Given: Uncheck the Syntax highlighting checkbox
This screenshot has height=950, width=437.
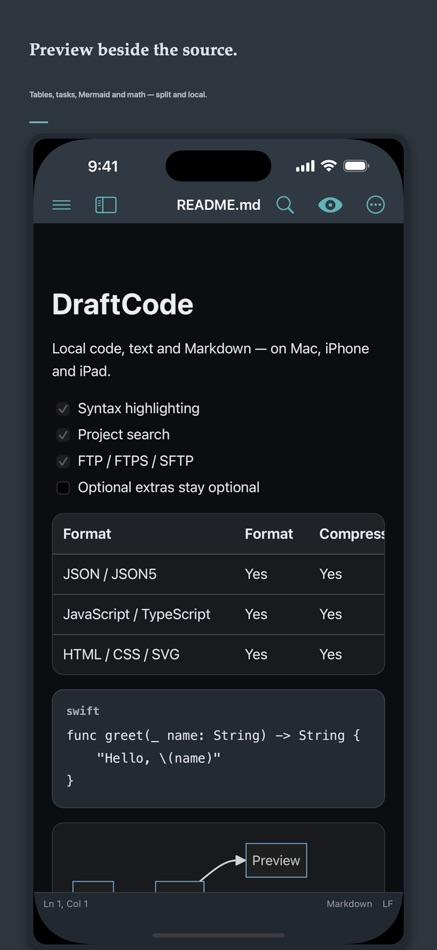Looking at the screenshot, I should click(63, 409).
